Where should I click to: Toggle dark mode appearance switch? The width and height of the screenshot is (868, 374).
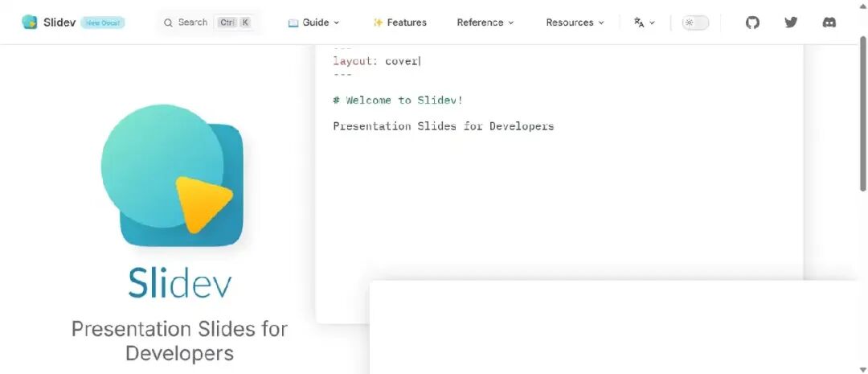(x=695, y=23)
